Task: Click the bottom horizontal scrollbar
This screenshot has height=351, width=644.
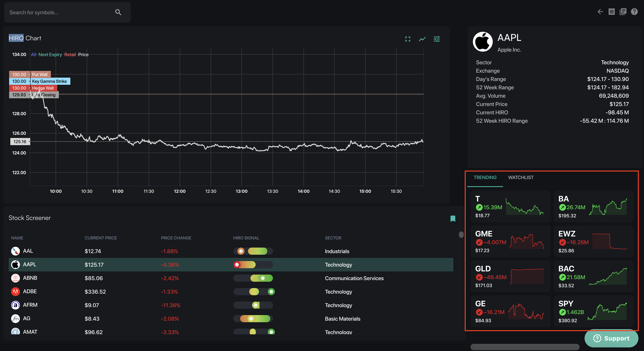Action: pos(525,347)
